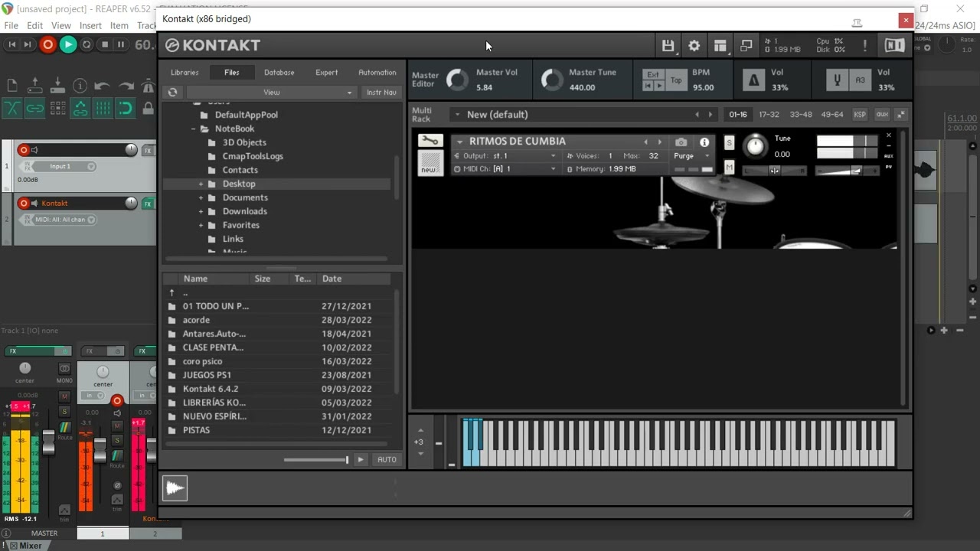
Task: Open Kontakt workspace layout menu
Action: click(720, 46)
